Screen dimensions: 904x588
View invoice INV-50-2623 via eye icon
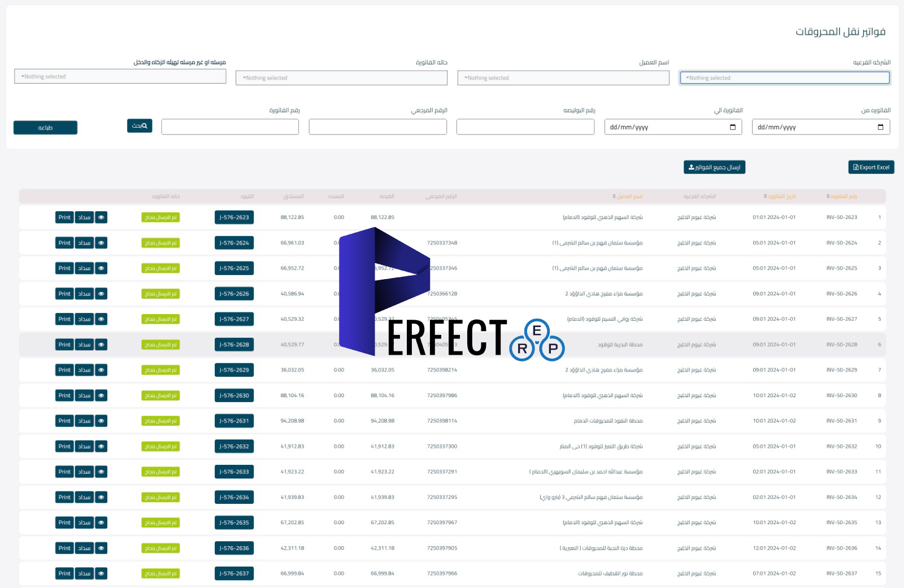coord(101,217)
